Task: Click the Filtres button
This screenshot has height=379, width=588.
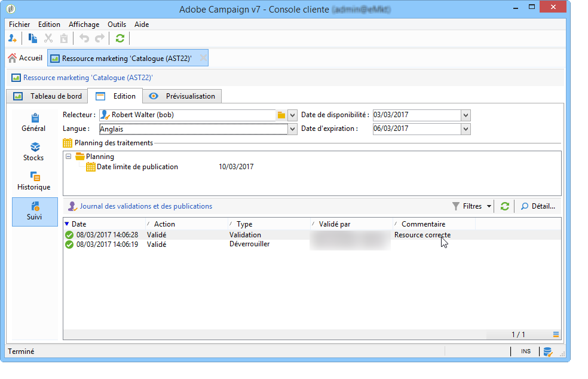Action: 467,206
